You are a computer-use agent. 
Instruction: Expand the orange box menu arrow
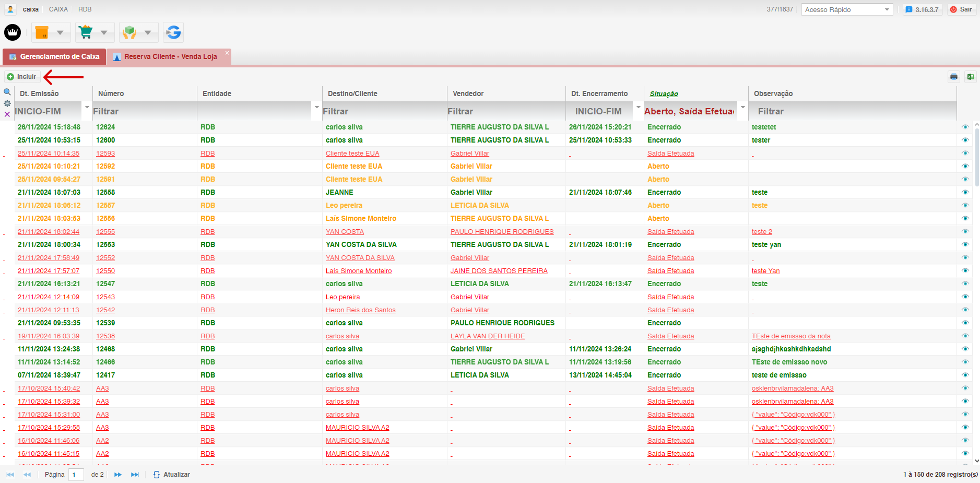[x=60, y=32]
